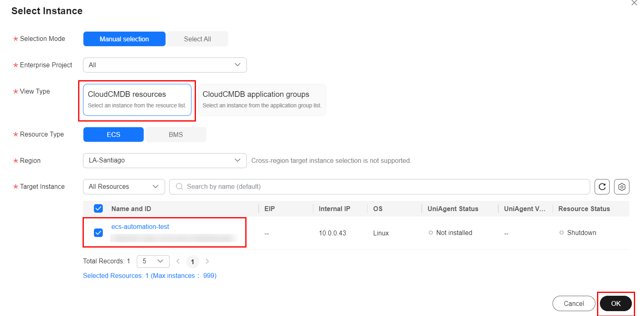Select the CloudCMDB resources view card
This screenshot has width=644, height=316.
(137, 100)
